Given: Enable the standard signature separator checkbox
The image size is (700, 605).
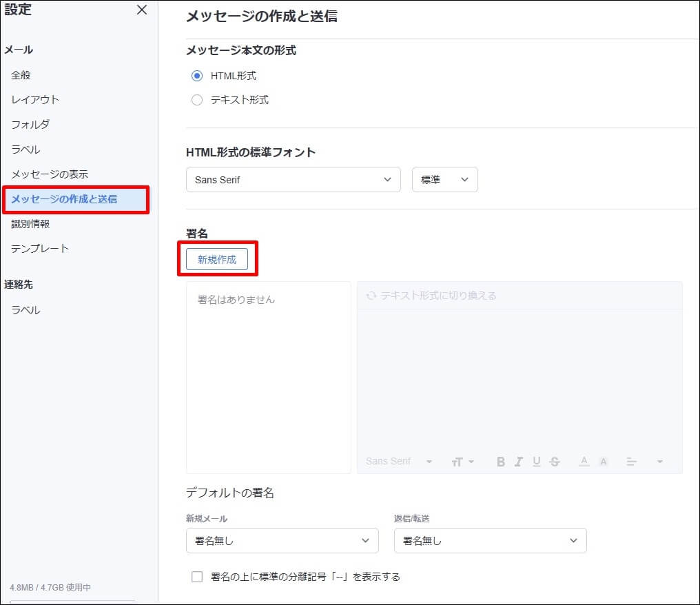Looking at the screenshot, I should click(197, 577).
